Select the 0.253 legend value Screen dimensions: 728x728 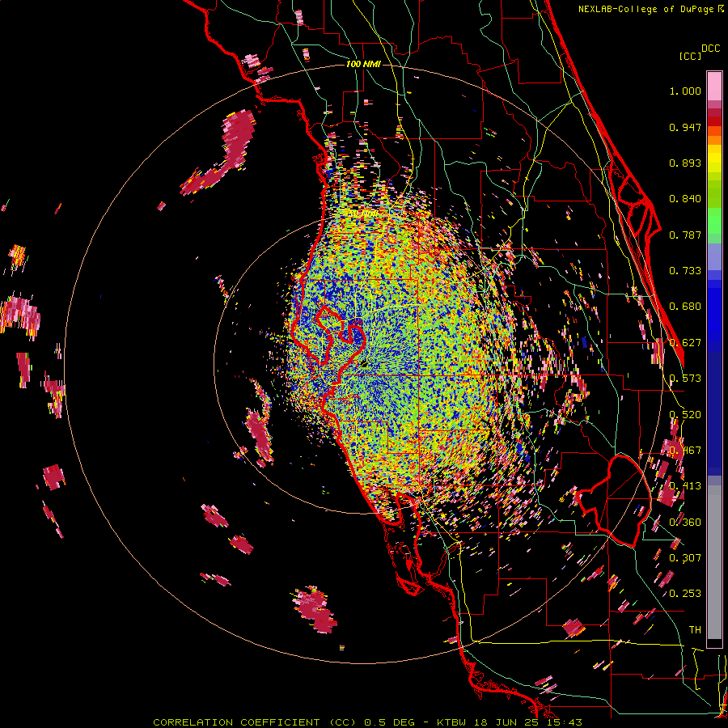[685, 594]
